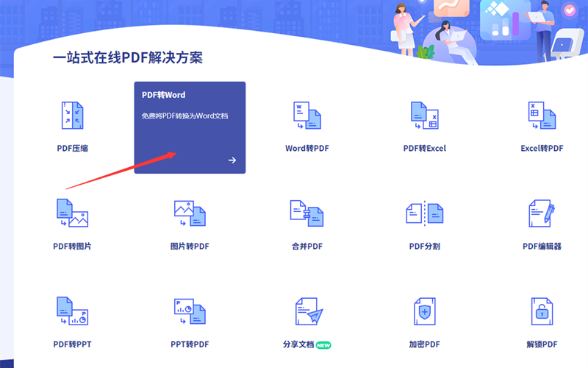Select the PDF转Excel icon
The image size is (588, 368).
click(424, 116)
